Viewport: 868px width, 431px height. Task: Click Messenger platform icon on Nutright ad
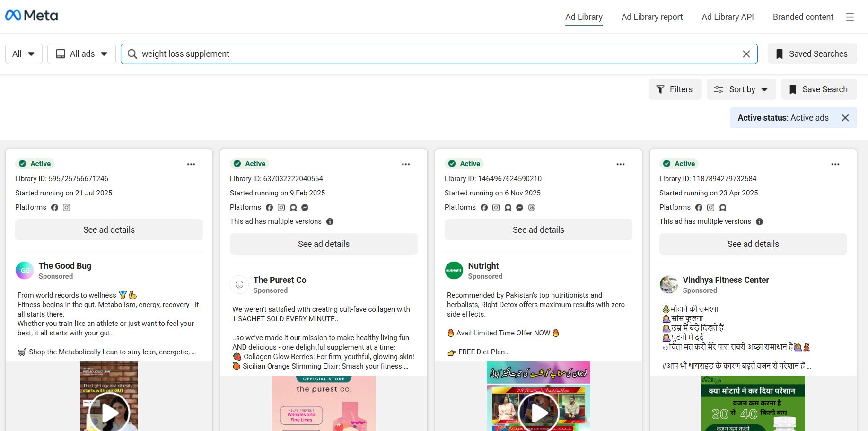(520, 207)
